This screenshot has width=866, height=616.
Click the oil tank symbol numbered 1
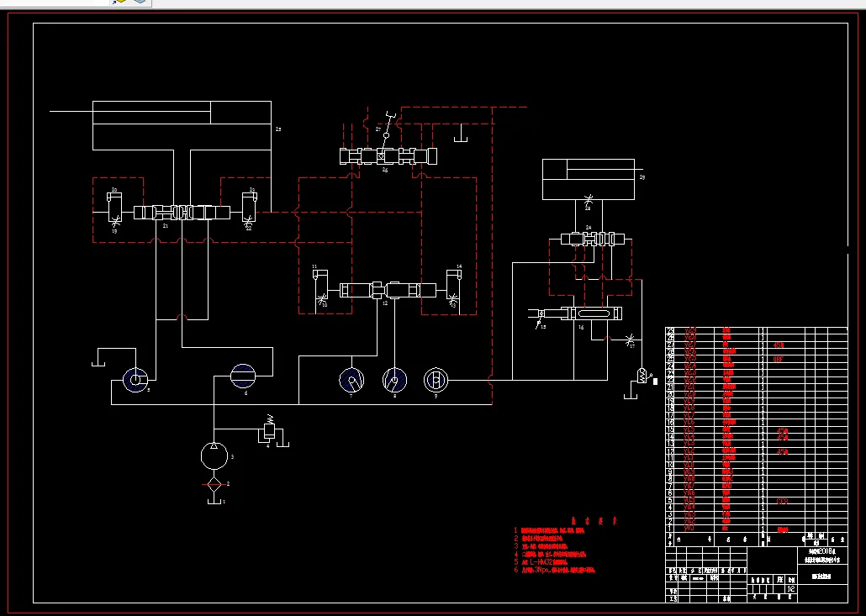214,500
